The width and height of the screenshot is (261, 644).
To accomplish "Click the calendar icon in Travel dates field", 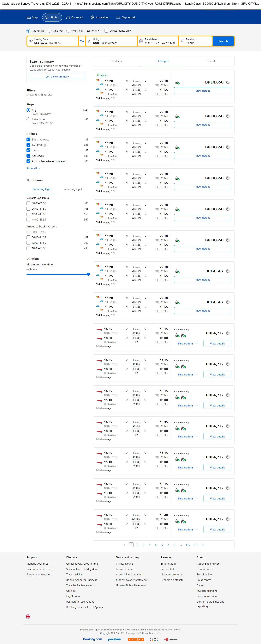I will [141, 41].
